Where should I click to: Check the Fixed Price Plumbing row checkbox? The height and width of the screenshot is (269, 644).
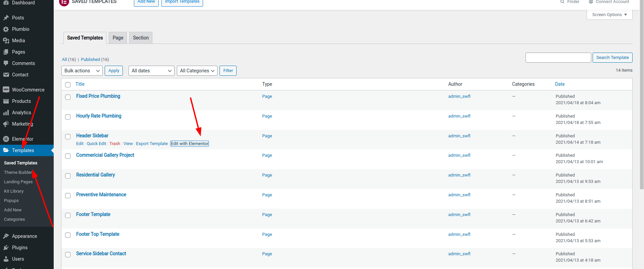point(68,97)
